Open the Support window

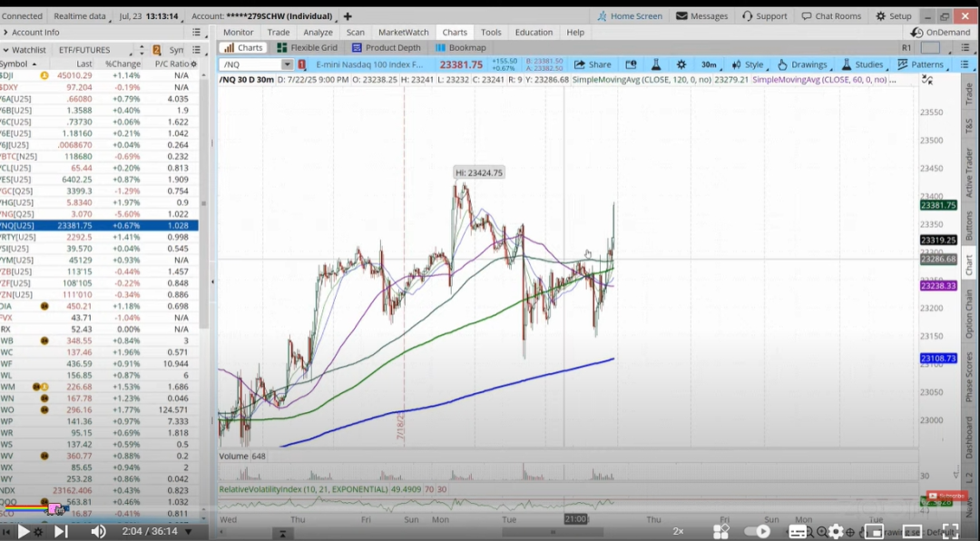pos(764,16)
